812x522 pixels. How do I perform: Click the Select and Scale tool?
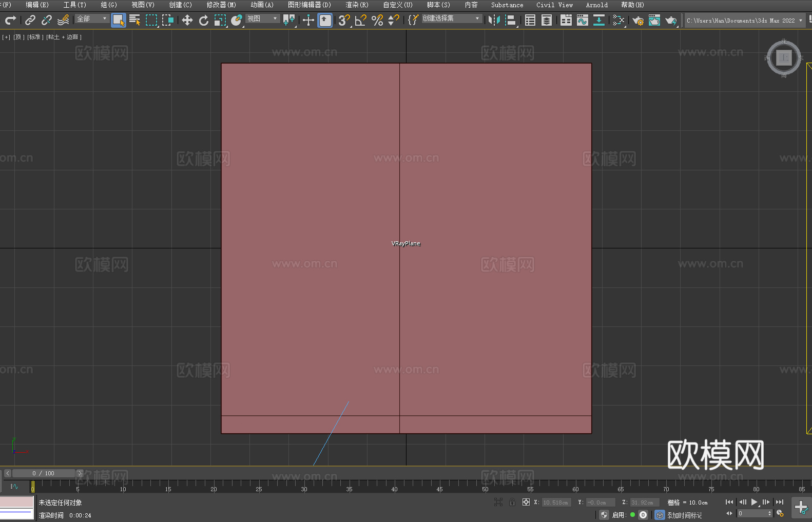[220, 20]
